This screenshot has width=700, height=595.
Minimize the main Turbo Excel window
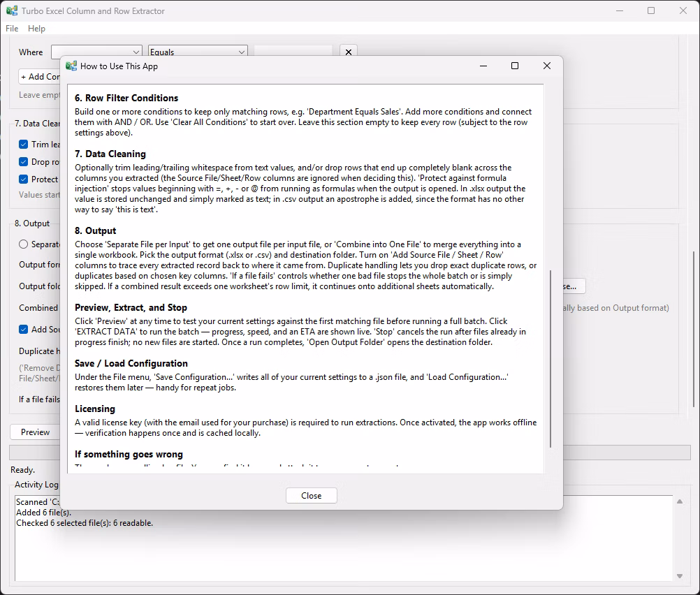click(x=620, y=10)
